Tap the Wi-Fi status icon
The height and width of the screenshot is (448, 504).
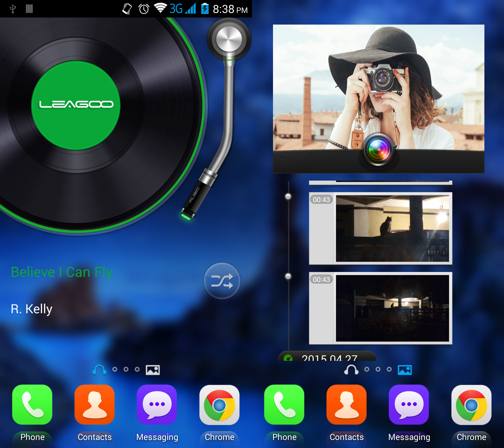pyautogui.click(x=161, y=8)
